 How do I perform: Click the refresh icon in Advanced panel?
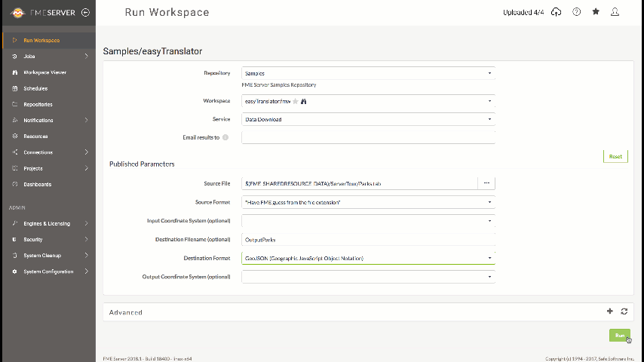(624, 311)
